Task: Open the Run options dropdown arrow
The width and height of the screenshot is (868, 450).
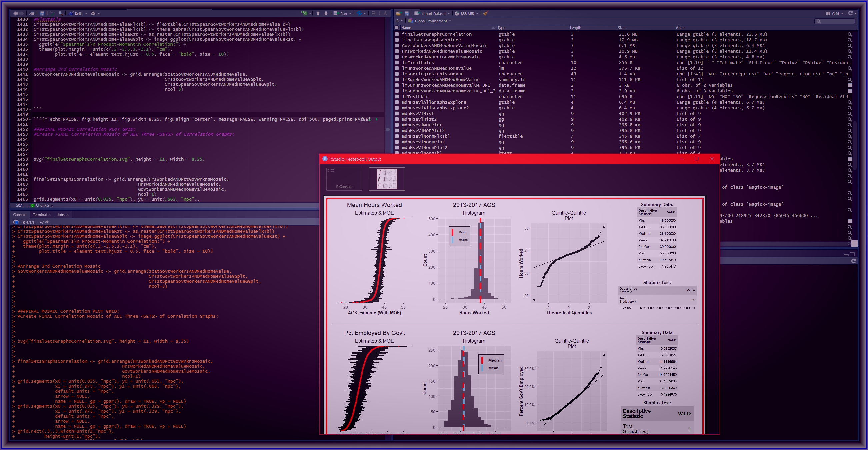Action: (x=350, y=14)
